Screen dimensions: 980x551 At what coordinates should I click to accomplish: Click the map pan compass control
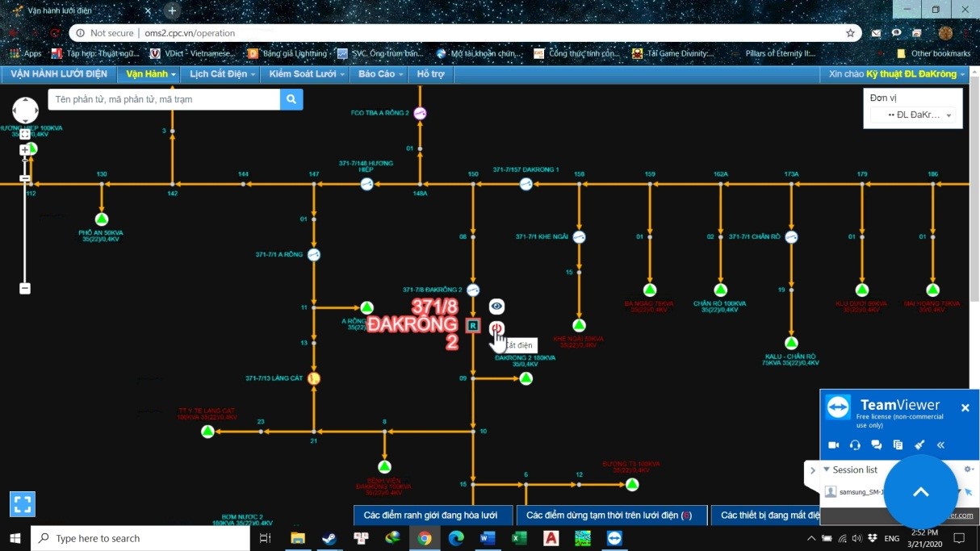click(x=25, y=111)
